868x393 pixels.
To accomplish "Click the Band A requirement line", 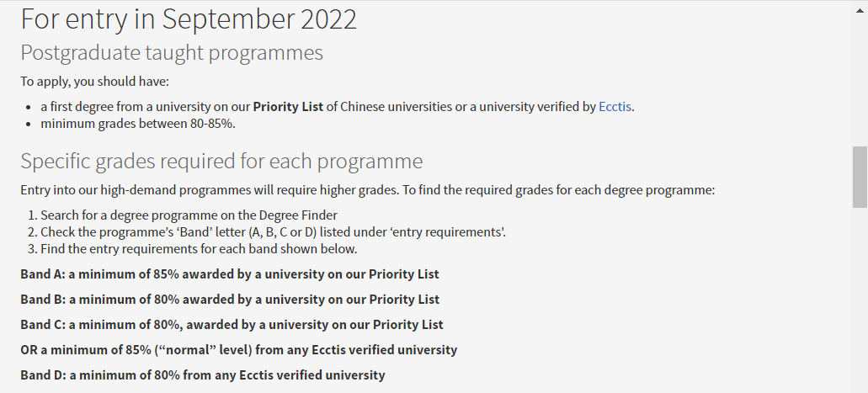I will click(x=230, y=274).
